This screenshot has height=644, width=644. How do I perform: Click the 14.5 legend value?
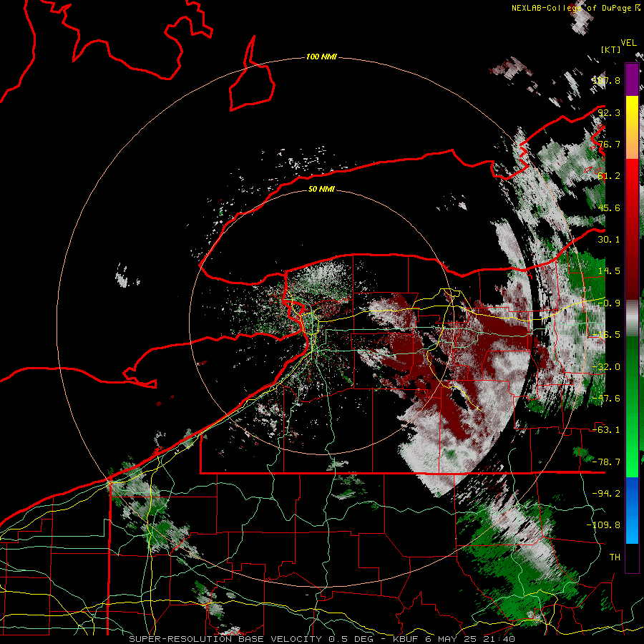pos(609,270)
